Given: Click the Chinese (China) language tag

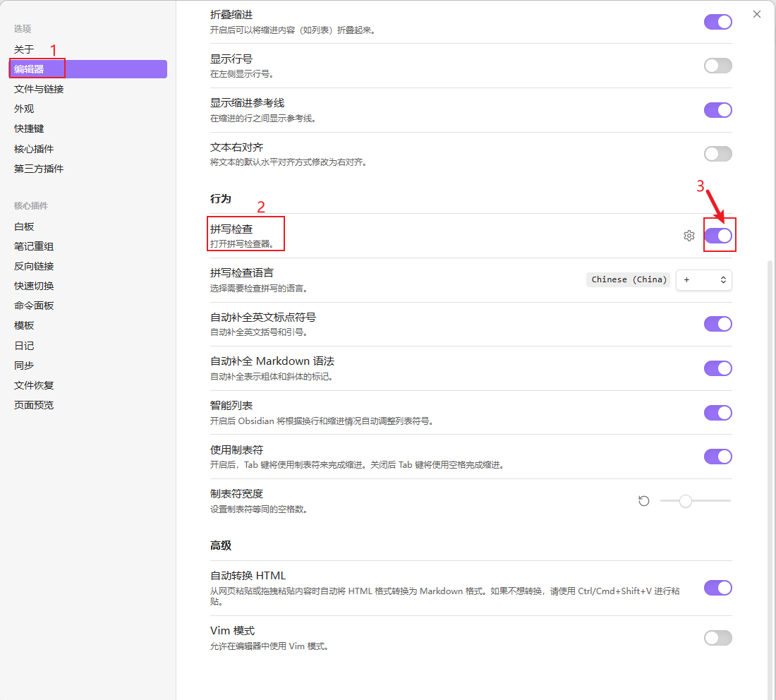Looking at the screenshot, I should click(x=629, y=280).
